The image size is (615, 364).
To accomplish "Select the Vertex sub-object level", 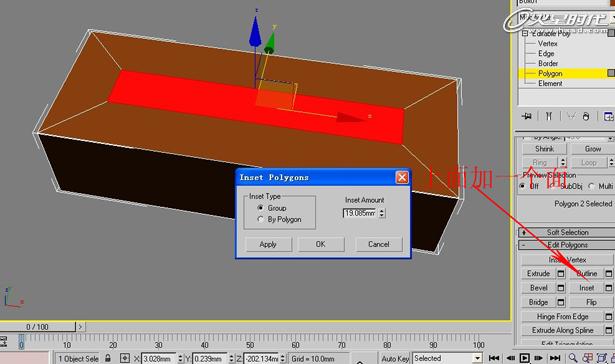I will (548, 44).
